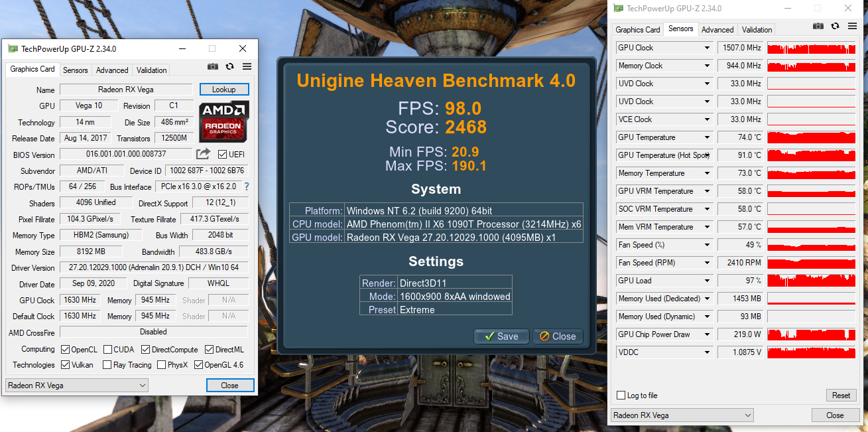Open the Memory Clock sensor dropdown
Image resolution: width=868 pixels, height=432 pixels.
coord(708,66)
